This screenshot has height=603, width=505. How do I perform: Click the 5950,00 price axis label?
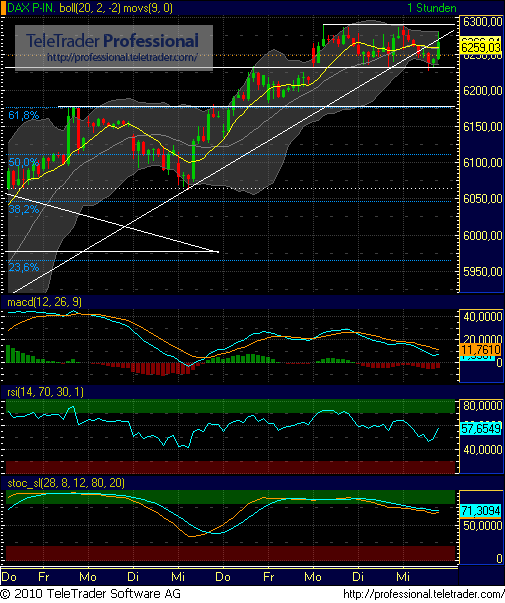pos(482,272)
